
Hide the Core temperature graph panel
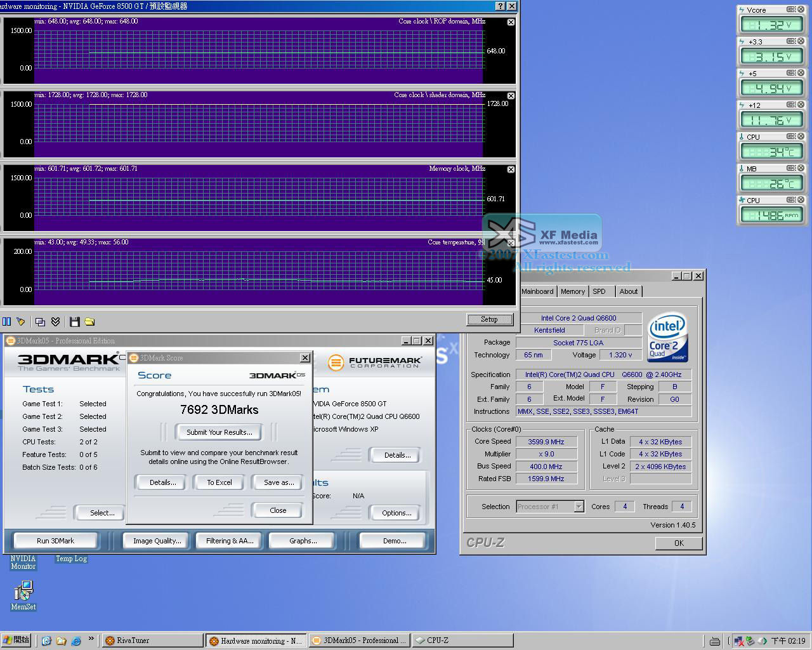pyautogui.click(x=511, y=243)
